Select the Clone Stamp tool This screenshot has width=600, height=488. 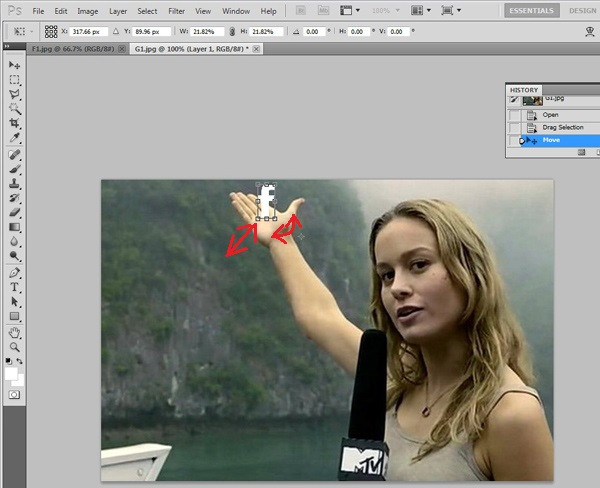point(14,184)
